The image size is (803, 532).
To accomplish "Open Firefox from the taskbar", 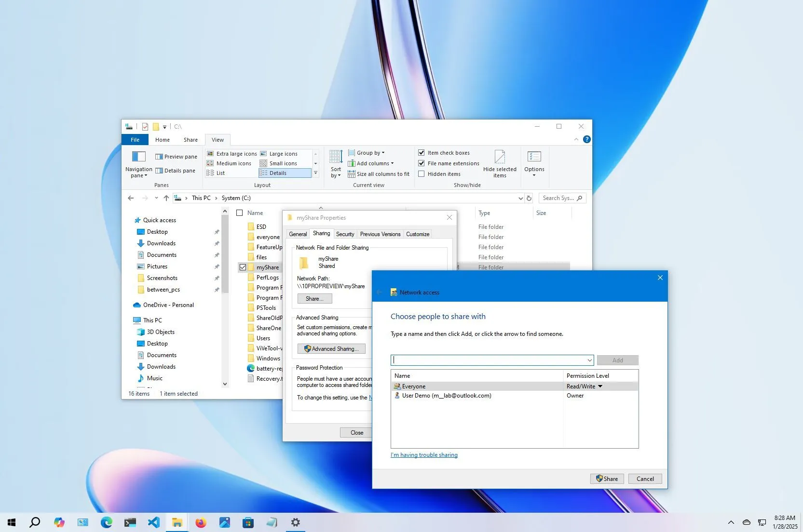I will pos(201,522).
